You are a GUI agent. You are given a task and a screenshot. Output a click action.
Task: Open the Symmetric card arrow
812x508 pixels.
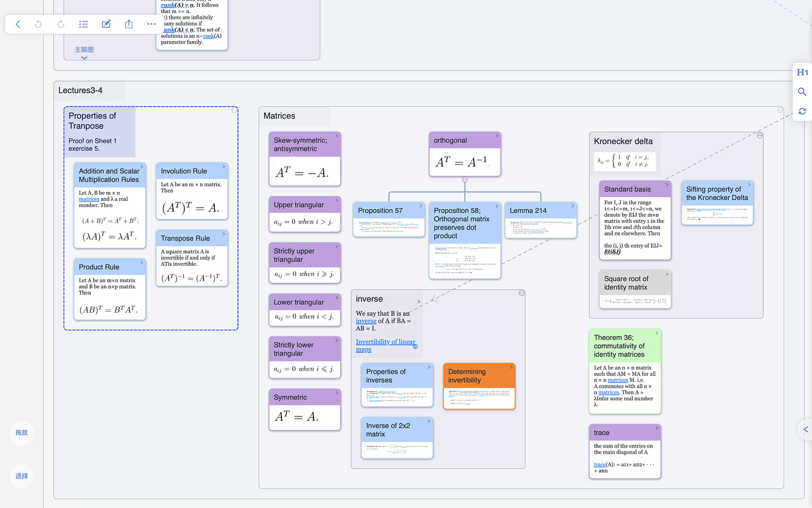pos(337,392)
